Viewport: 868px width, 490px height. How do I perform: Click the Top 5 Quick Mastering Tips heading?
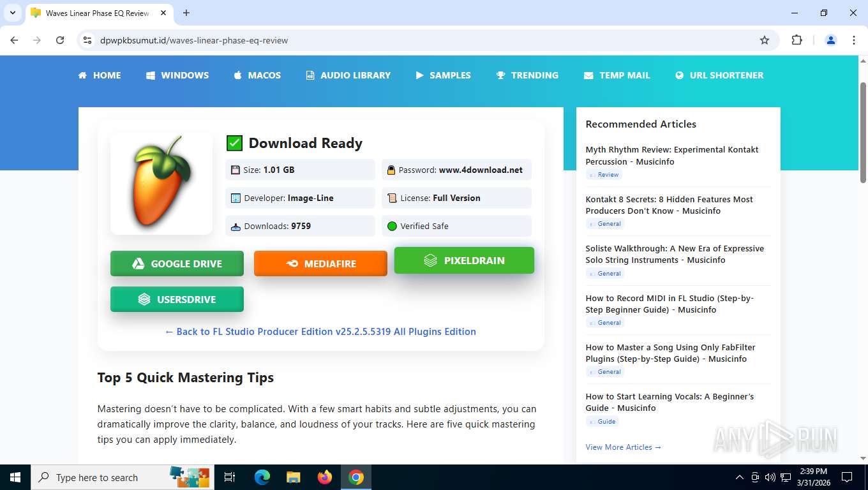pos(186,378)
